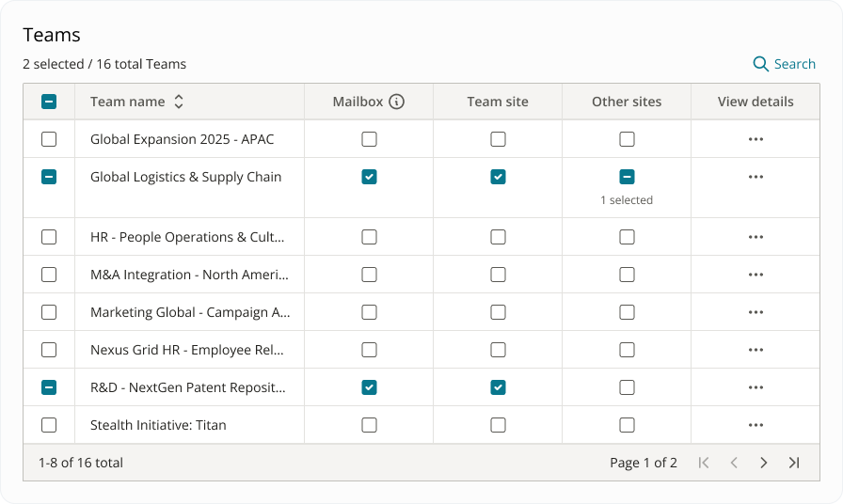The height and width of the screenshot is (504, 843).
Task: Sort by Team name column arrows
Action: (179, 102)
